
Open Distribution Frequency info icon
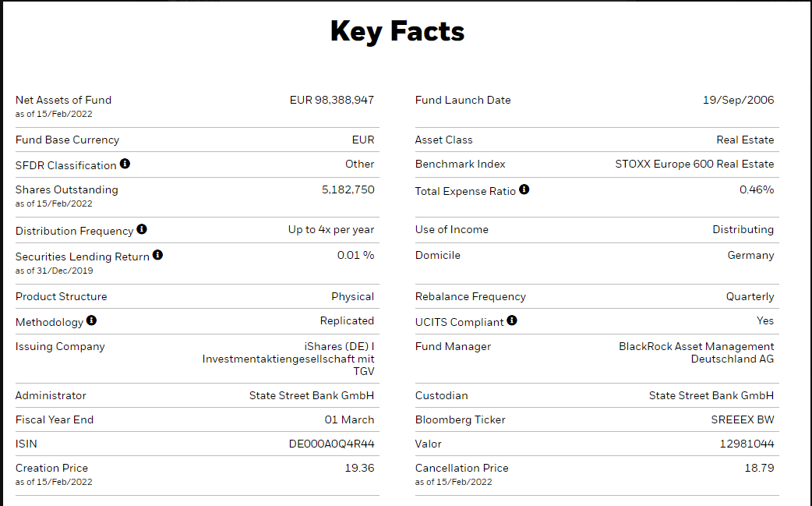[x=142, y=229]
